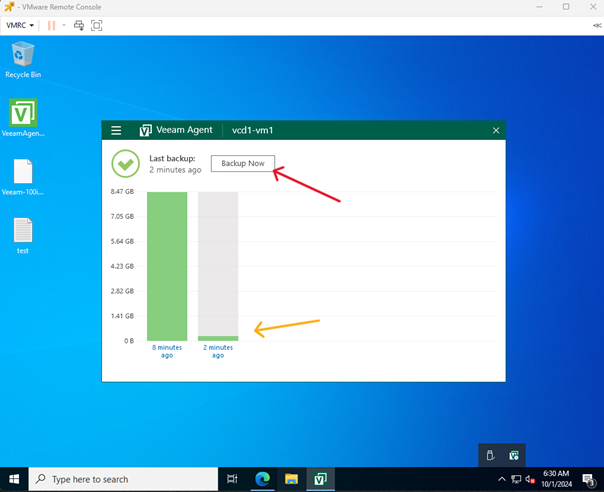Select the test file on the desktop
Screen dimensions: 604x492
(22, 234)
